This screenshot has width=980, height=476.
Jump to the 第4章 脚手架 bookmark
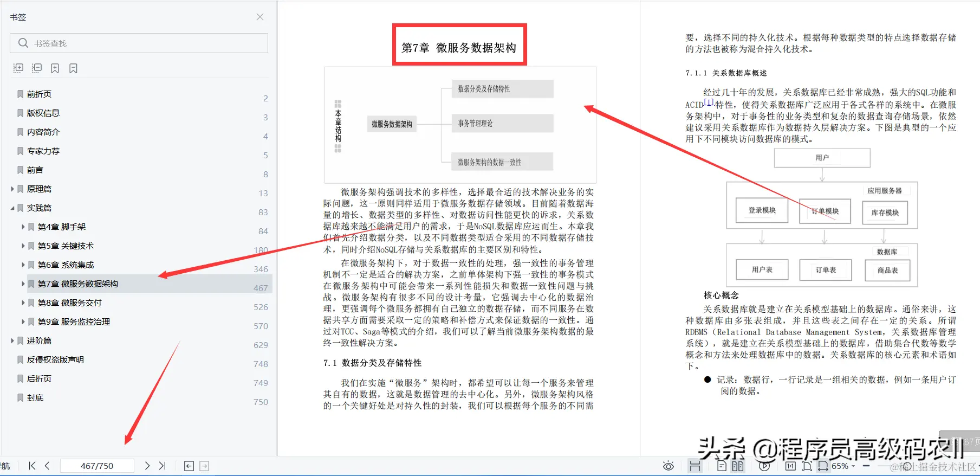point(62,227)
